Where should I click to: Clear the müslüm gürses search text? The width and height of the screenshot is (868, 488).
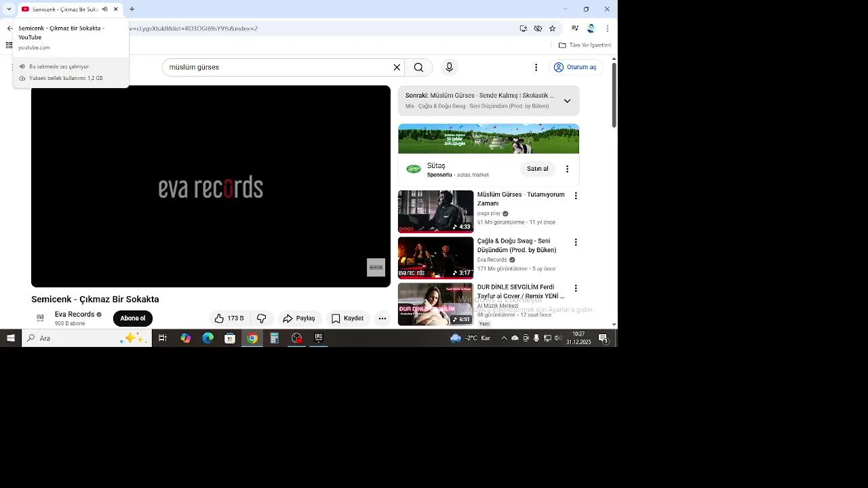coord(397,67)
